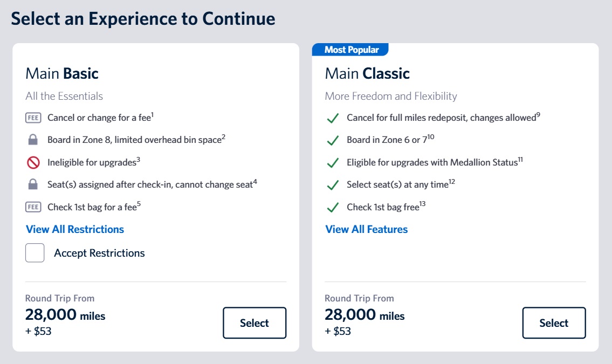
Task: Click the lock icon for seat assignment restriction
Action: click(33, 183)
